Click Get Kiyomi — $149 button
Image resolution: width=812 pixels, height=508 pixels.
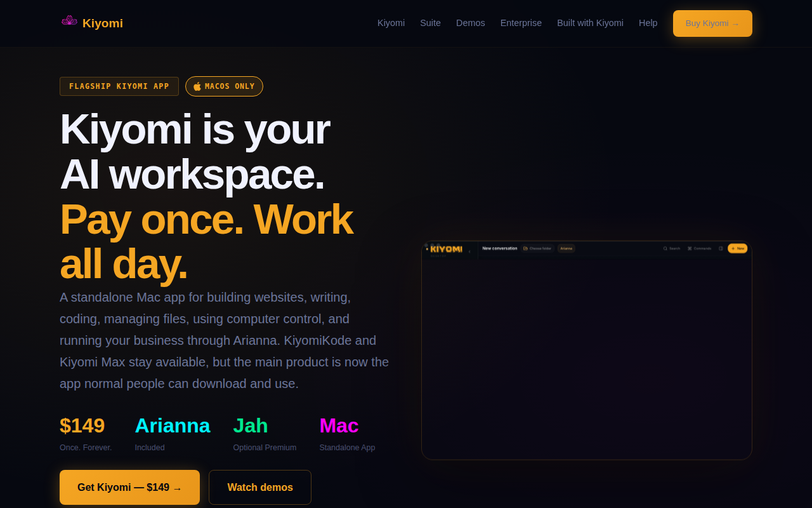pos(129,488)
